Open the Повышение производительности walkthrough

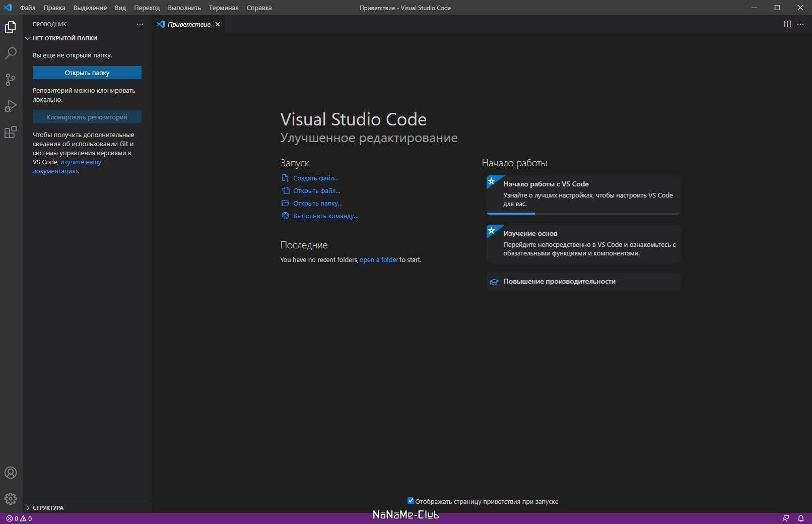click(583, 282)
